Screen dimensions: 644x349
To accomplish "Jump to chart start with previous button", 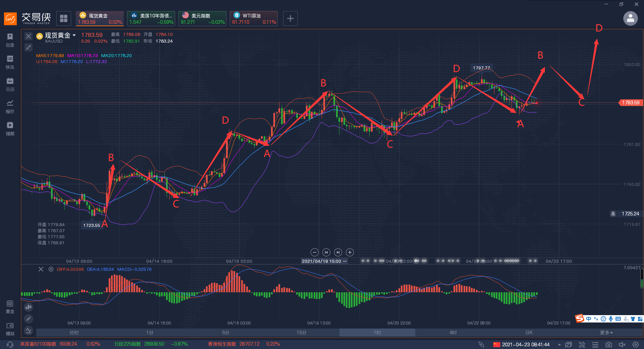I will click(326, 252).
